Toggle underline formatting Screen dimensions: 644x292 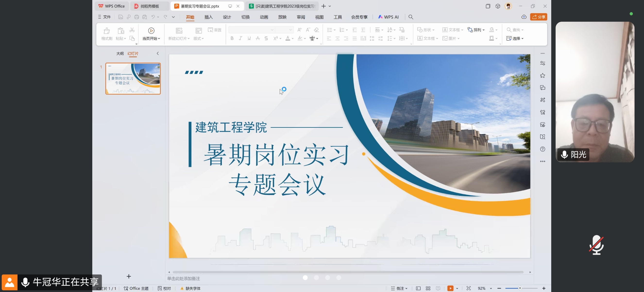coord(249,38)
